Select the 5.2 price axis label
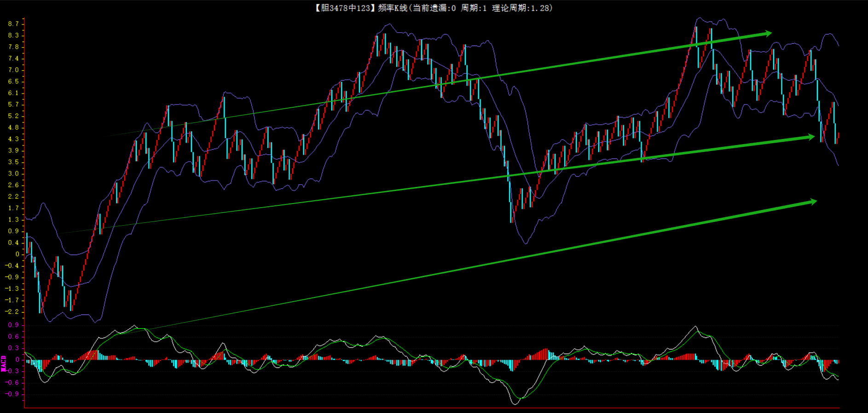868x413 pixels. pos(13,116)
